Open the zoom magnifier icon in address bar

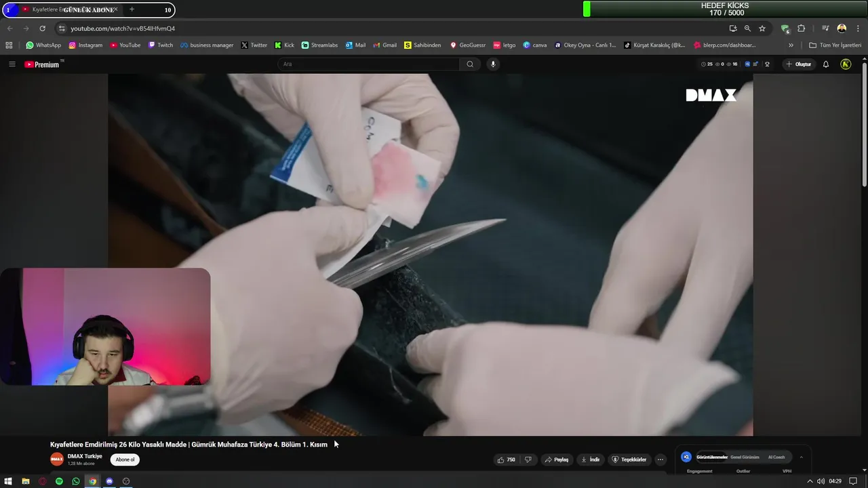click(747, 28)
